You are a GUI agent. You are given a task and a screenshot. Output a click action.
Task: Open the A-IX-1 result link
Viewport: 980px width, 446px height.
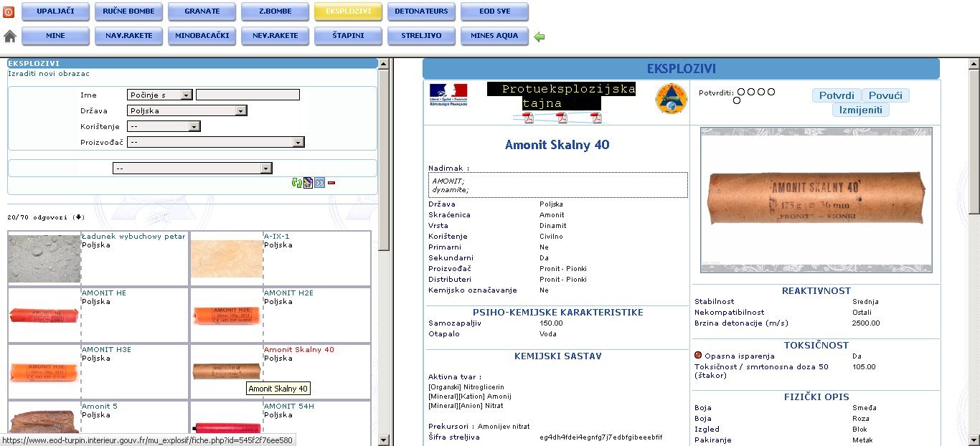coord(277,236)
